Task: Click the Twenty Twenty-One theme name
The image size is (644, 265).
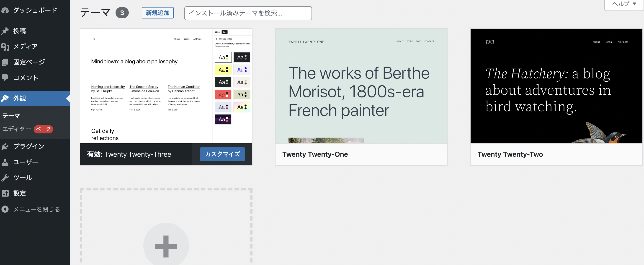Action: (x=315, y=154)
